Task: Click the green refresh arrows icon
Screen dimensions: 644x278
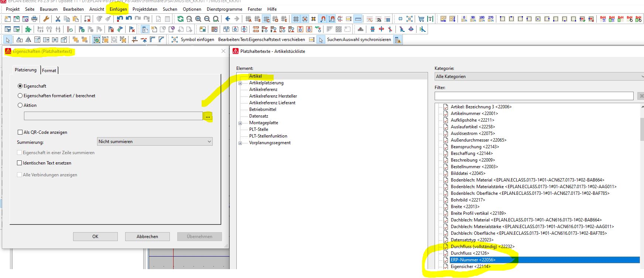Action: click(x=180, y=19)
